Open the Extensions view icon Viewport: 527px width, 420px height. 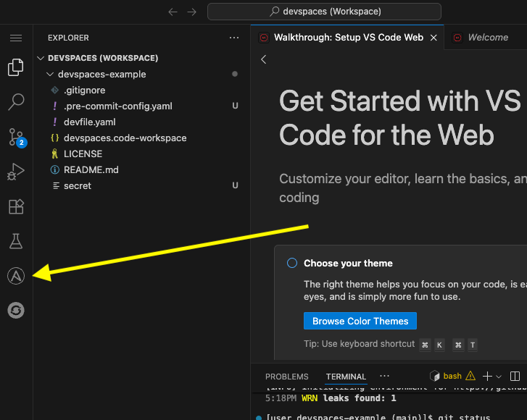click(16, 206)
